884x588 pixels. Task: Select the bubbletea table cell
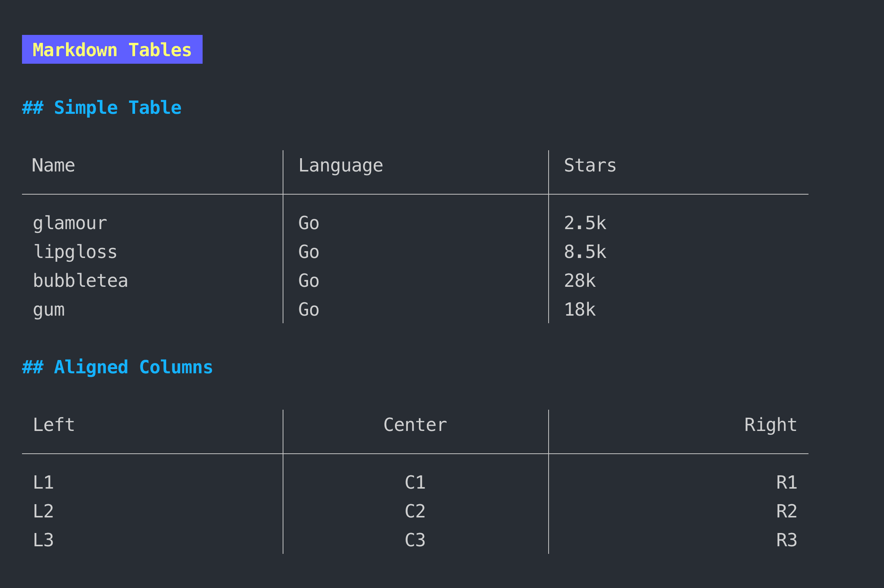pos(80,281)
